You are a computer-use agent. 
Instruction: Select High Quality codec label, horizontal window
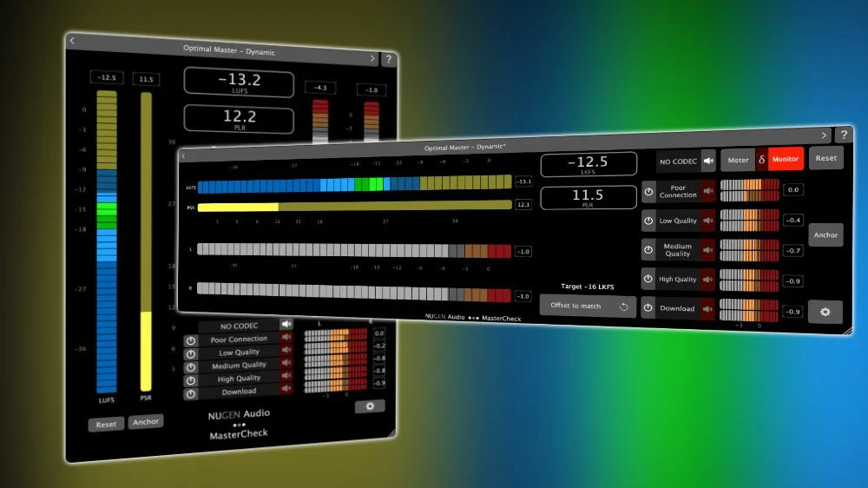tap(678, 280)
